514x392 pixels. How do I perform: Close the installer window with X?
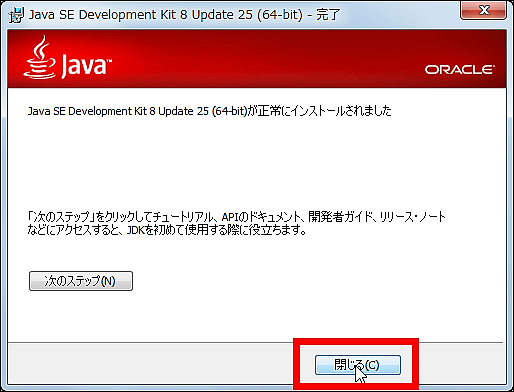pos(483,11)
